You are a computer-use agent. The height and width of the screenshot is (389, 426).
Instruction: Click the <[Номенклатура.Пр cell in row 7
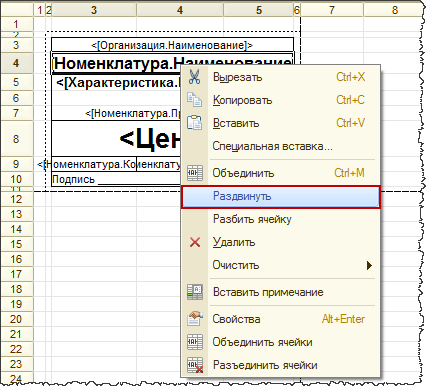click(117, 113)
